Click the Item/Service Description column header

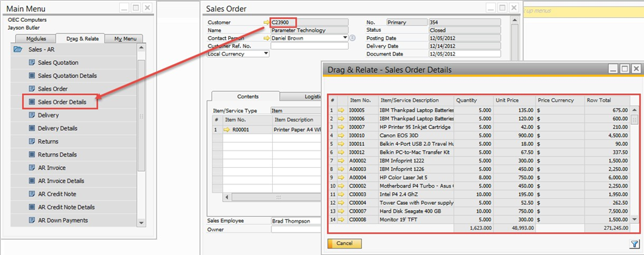(x=416, y=100)
